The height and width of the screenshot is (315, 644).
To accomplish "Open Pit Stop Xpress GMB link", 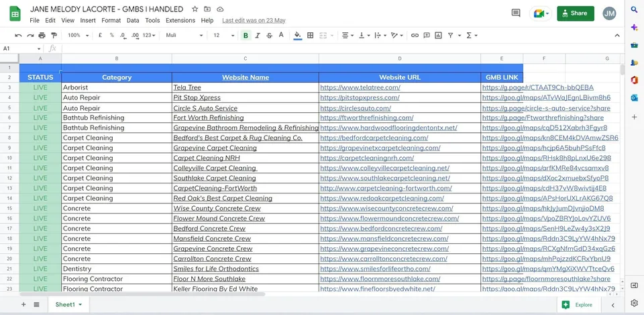I will click(x=546, y=97).
